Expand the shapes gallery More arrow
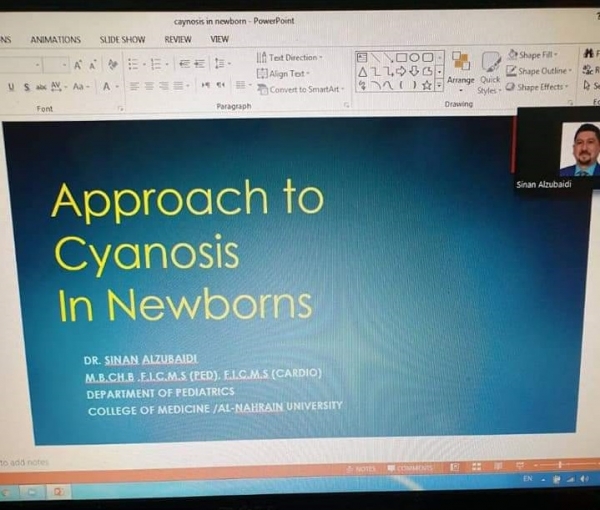 440,85
